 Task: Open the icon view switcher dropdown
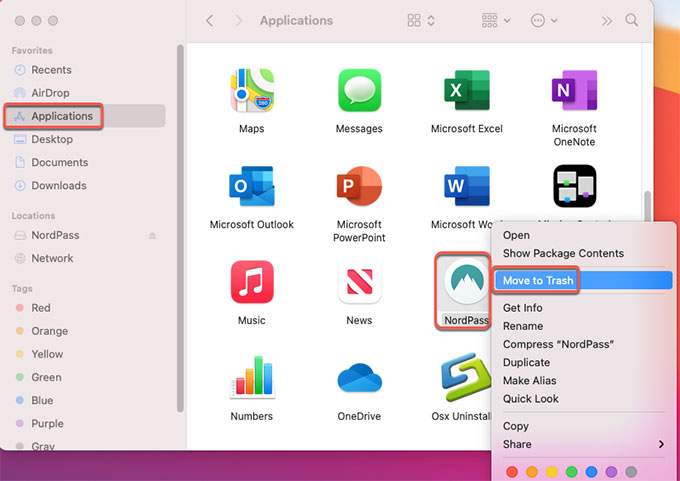point(422,20)
